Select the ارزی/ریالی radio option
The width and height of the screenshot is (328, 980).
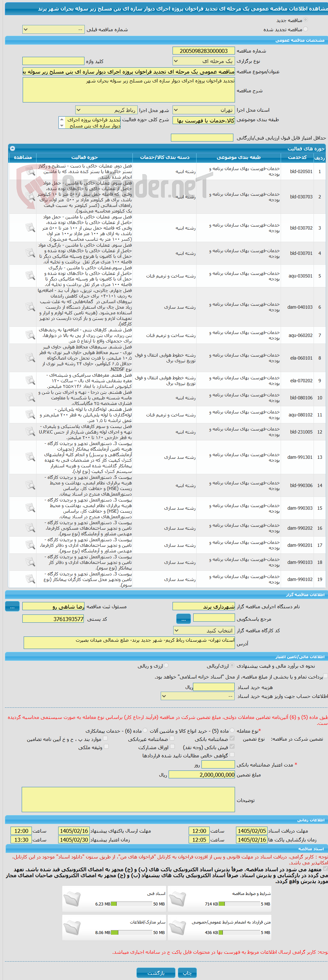pos(232,665)
